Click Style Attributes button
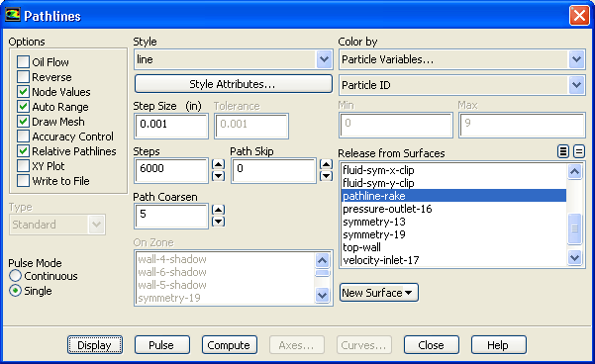Viewport: 595px width, 364px height. [234, 84]
